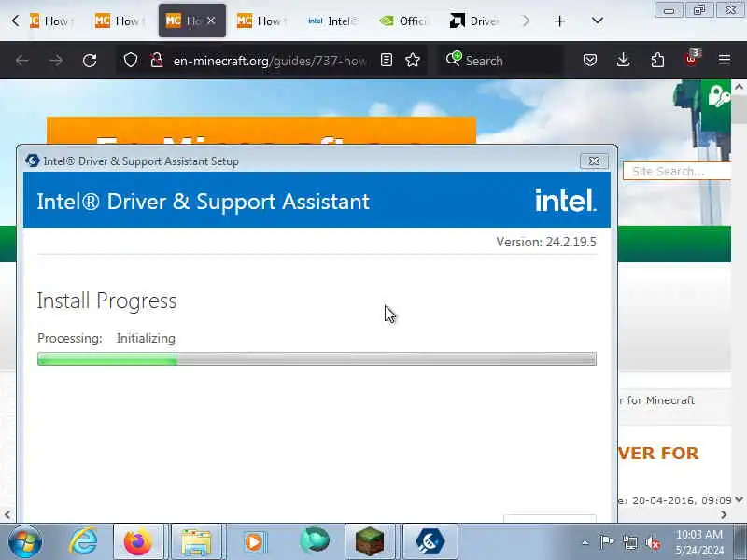Viewport: 747px width, 560px height.
Task: Open the network tray icon
Action: (630, 542)
